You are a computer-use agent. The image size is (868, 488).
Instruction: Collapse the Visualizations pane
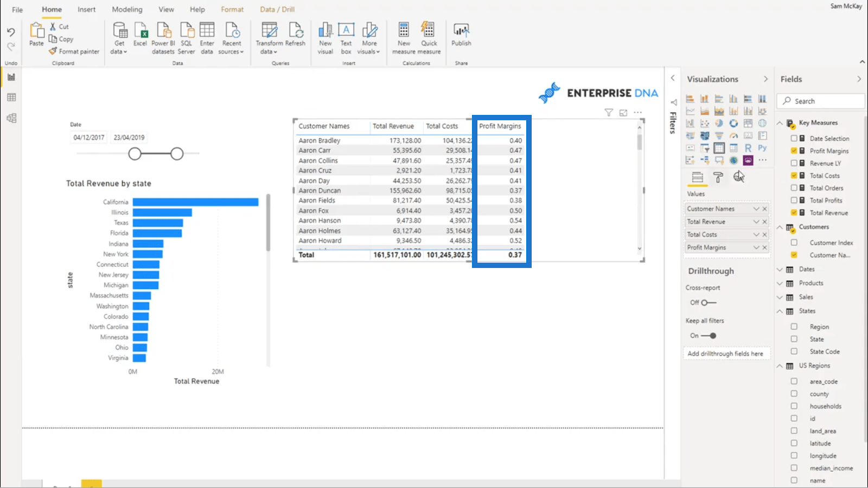pos(765,79)
